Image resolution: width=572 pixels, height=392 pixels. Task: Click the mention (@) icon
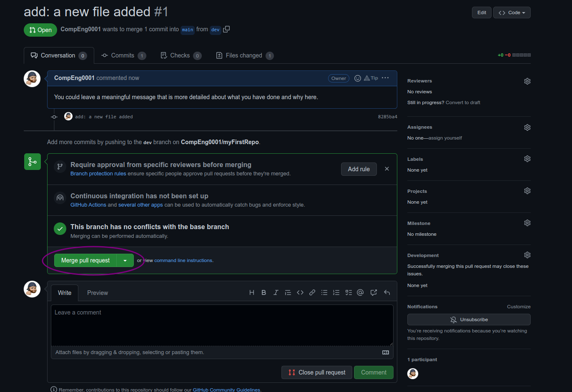[360, 292]
